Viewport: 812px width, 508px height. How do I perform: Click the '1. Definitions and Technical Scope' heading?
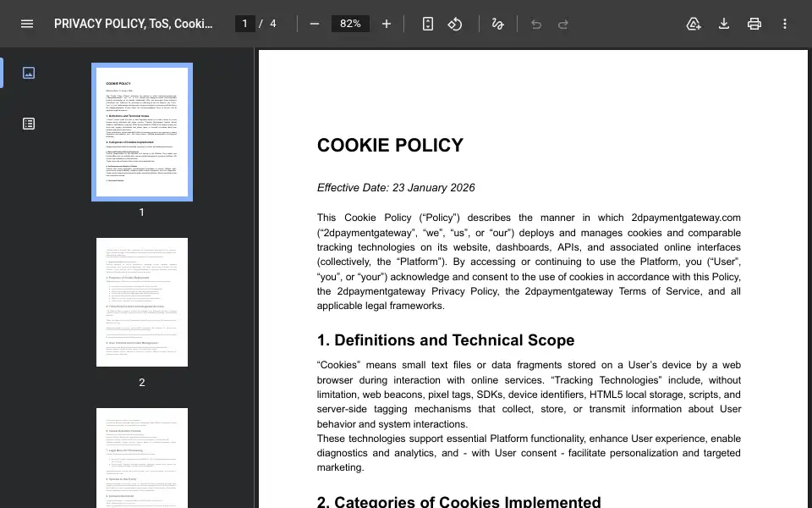click(x=446, y=340)
